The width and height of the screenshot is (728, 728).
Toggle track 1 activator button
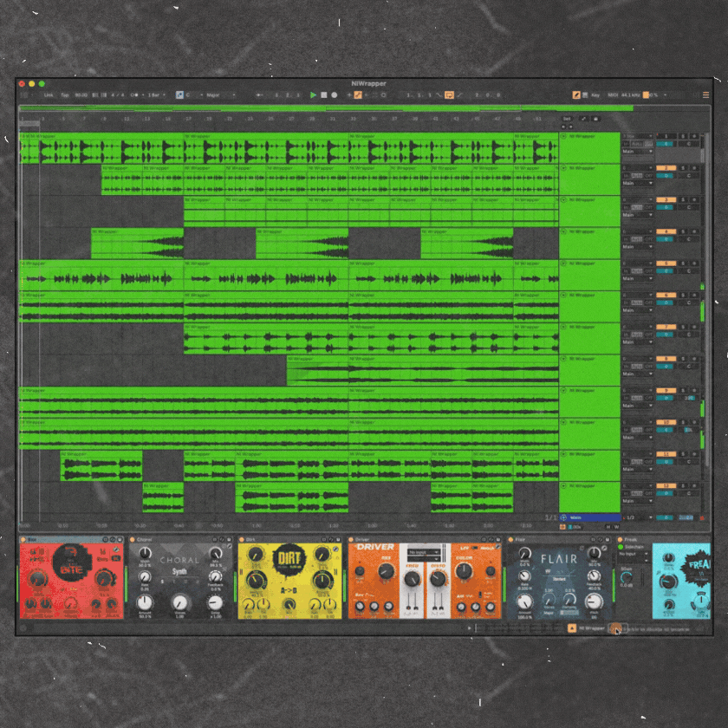coord(666,137)
